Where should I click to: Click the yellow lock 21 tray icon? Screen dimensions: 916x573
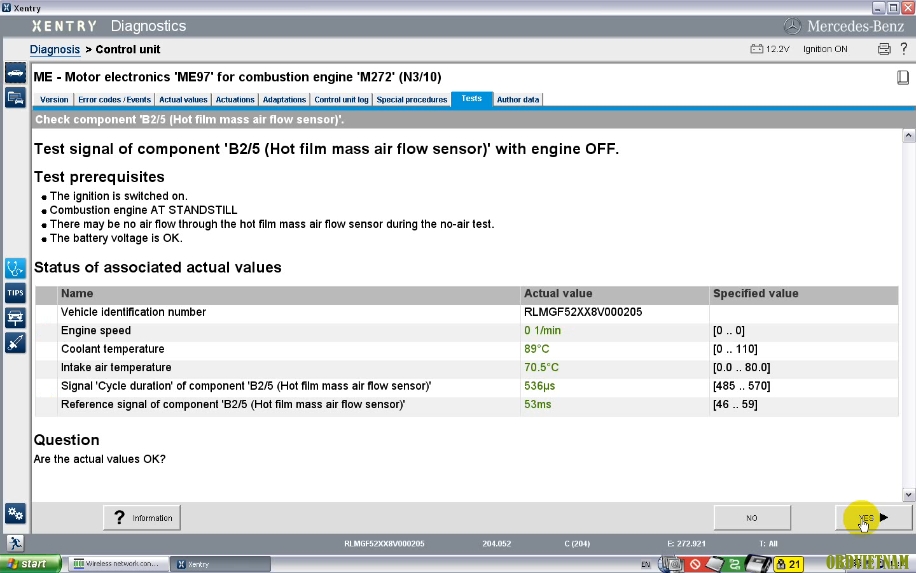(x=789, y=564)
